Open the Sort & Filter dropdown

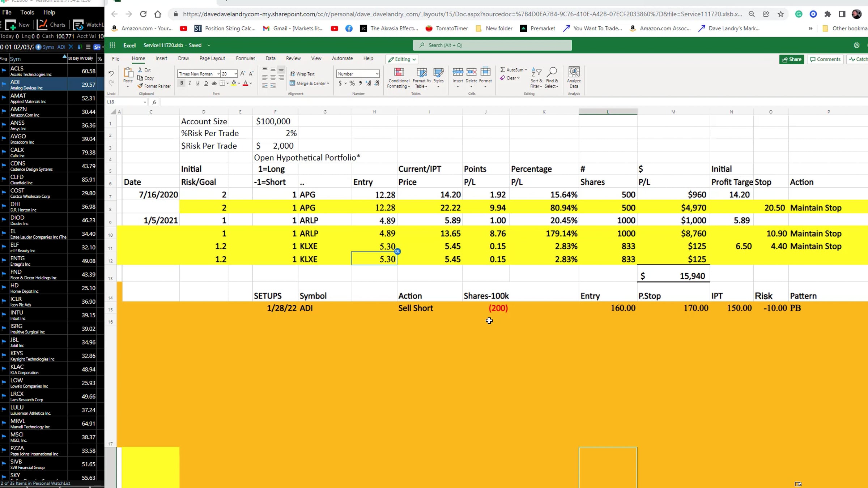point(536,78)
